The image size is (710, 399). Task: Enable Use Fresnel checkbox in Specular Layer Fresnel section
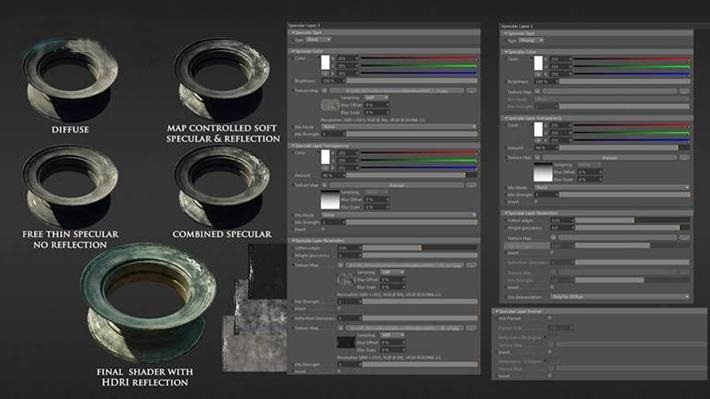point(550,318)
